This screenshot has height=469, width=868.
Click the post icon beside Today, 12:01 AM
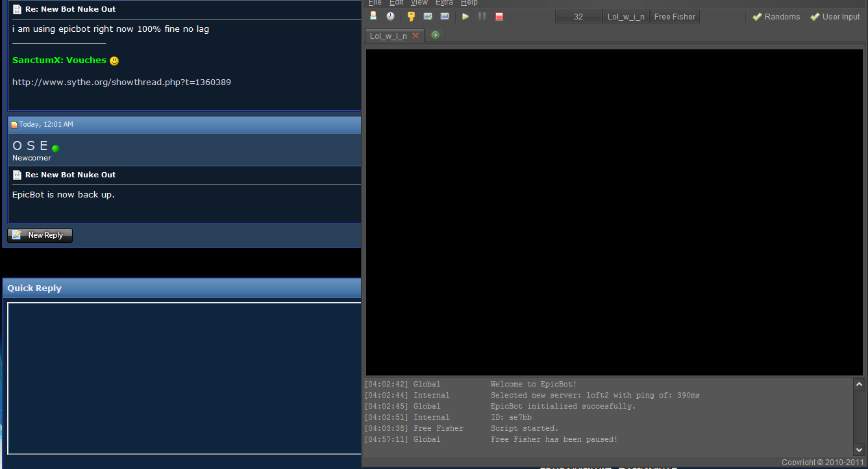click(x=14, y=125)
